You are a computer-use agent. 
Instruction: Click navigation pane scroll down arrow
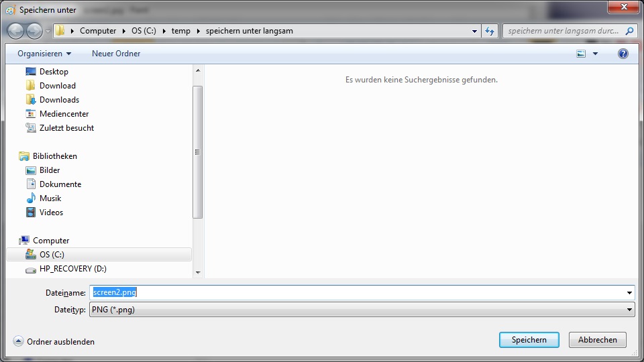pos(198,273)
